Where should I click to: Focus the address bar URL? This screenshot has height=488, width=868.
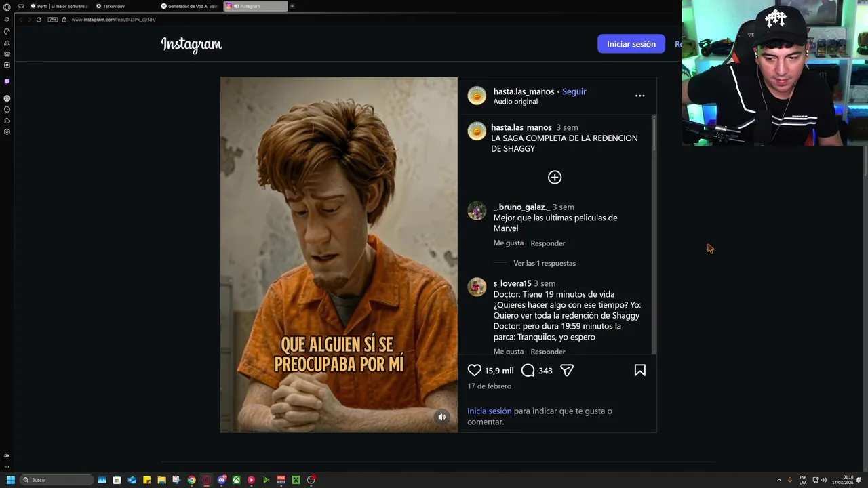(x=114, y=20)
